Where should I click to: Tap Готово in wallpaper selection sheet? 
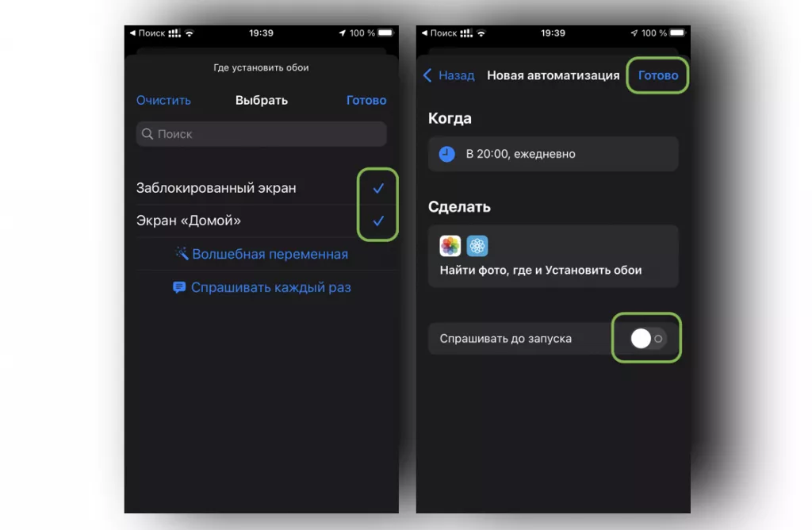pos(366,100)
